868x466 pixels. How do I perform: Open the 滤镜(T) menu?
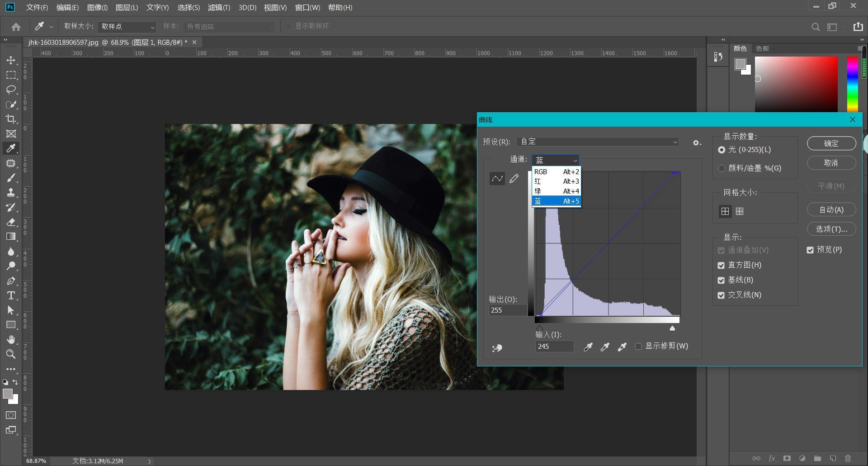(219, 8)
